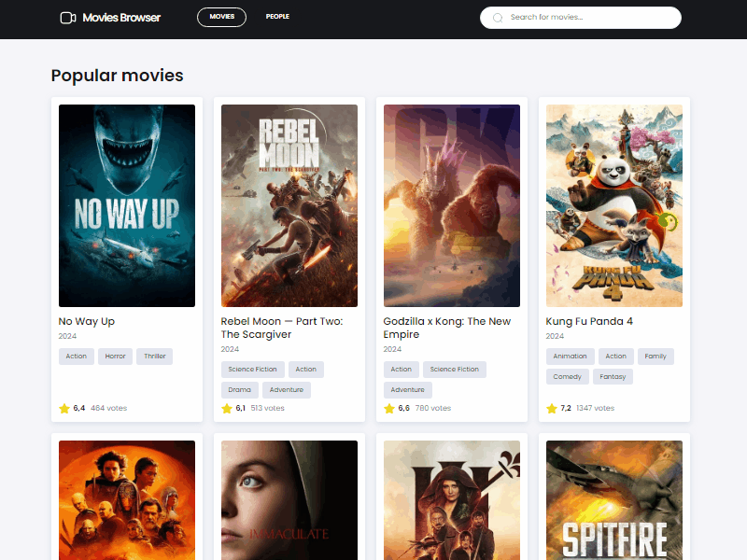747x560 pixels.
Task: Open the MOVIES tab
Action: 221,17
